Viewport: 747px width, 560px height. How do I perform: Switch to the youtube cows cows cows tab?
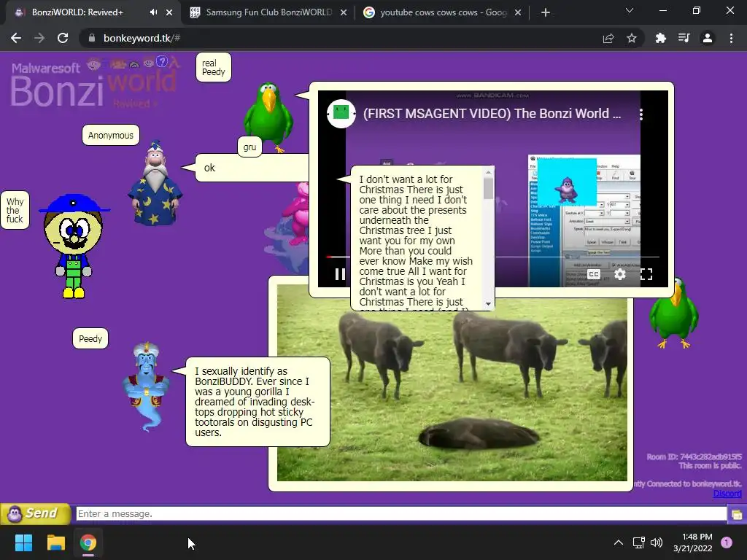pyautogui.click(x=442, y=12)
